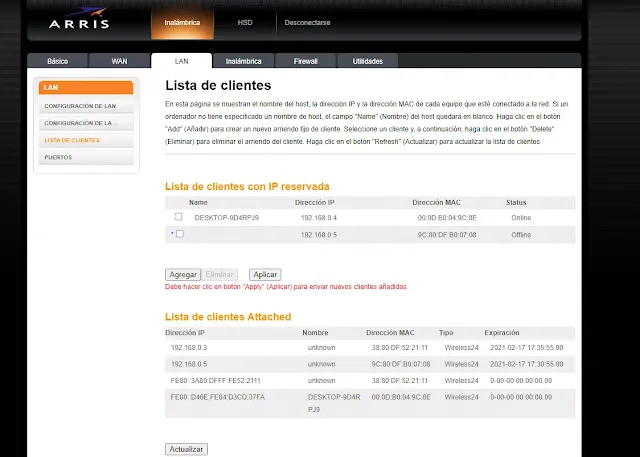The width and height of the screenshot is (640, 457).
Task: Check the box for DESKTOP-9D4RPJ9 reserved client
Action: click(178, 217)
